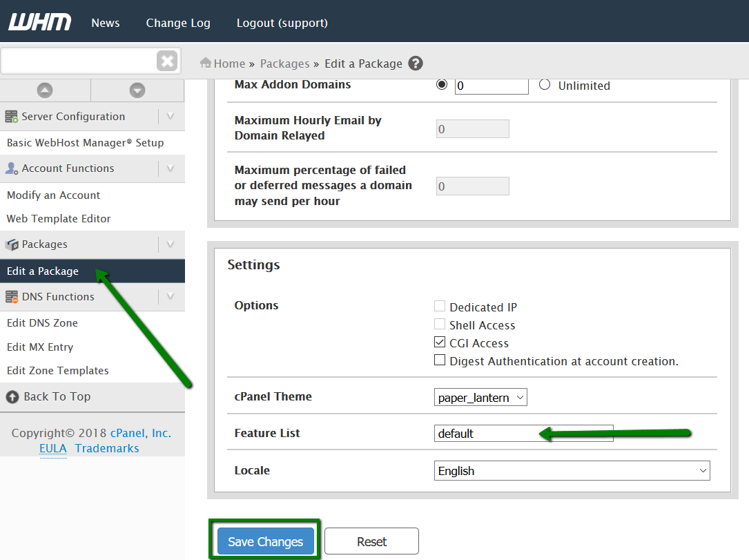Select Edit DNS Zone in sidebar
749x560 pixels.
coord(42,323)
